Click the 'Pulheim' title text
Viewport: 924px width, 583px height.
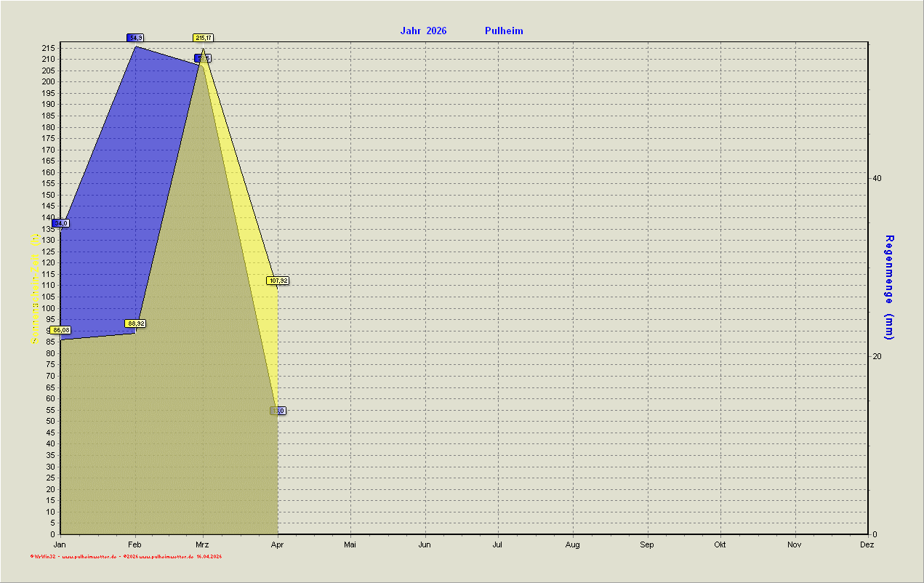coord(504,31)
